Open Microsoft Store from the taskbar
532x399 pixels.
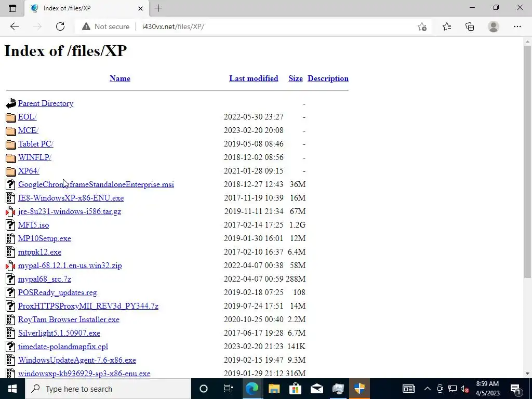[x=295, y=389]
